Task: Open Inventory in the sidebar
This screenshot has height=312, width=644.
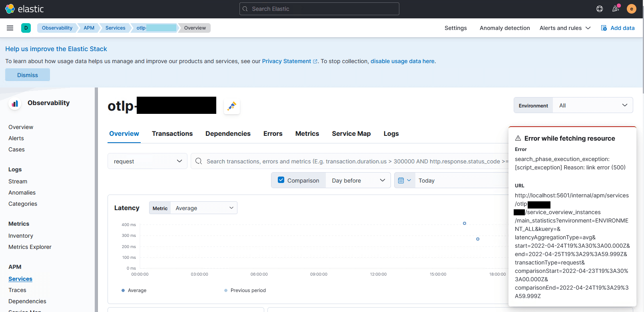Action: [x=21, y=236]
